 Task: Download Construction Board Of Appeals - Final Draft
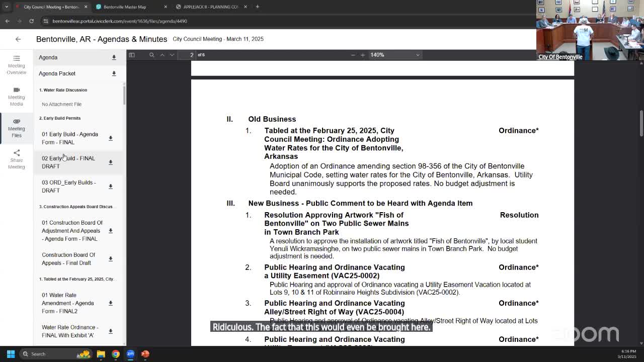pos(111,259)
